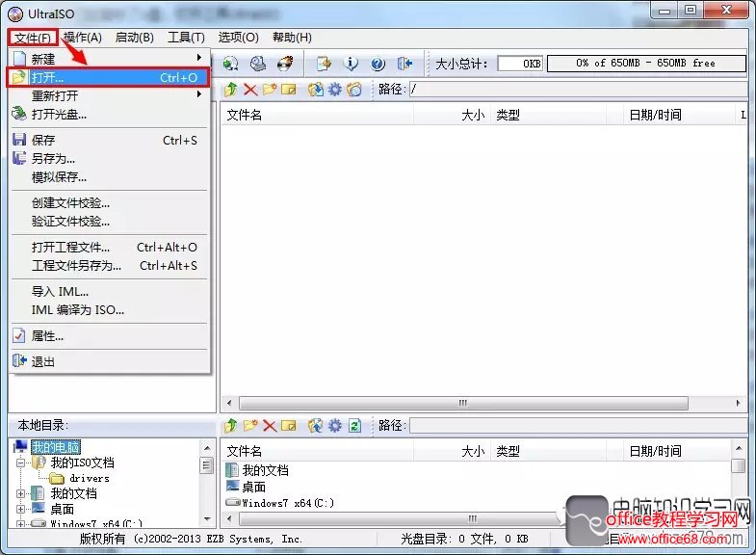756x555 pixels.
Task: Click the Exit icon in main toolbar
Action: coord(404,64)
